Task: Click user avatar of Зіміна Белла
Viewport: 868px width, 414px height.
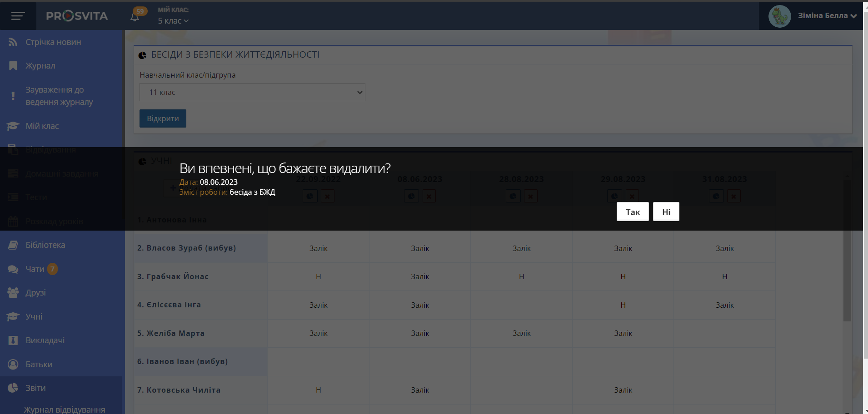Action: pyautogui.click(x=779, y=16)
